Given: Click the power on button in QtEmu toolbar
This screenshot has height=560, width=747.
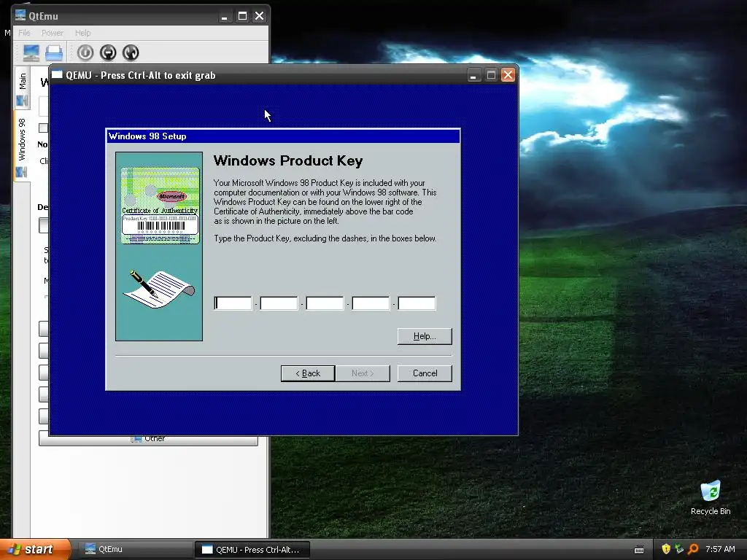Looking at the screenshot, I should [85, 52].
